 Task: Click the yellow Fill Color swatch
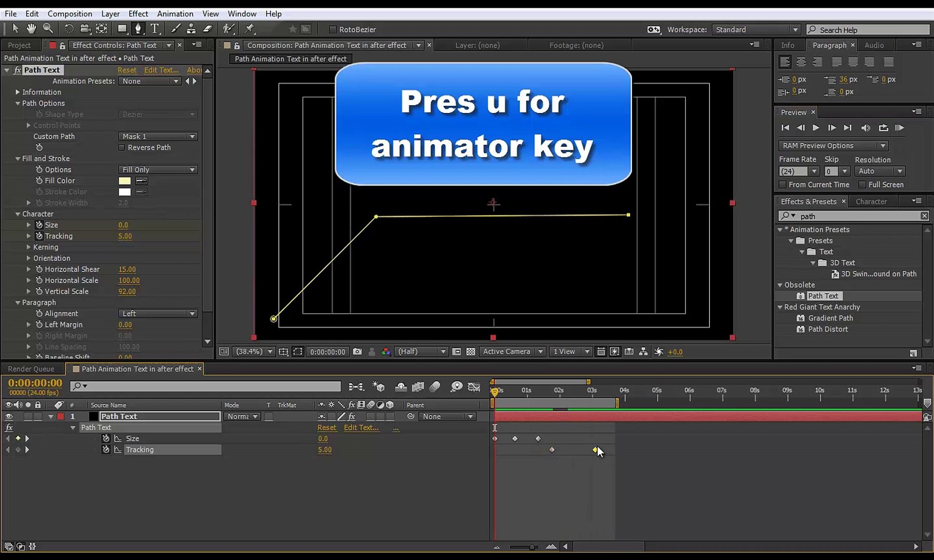click(x=125, y=180)
